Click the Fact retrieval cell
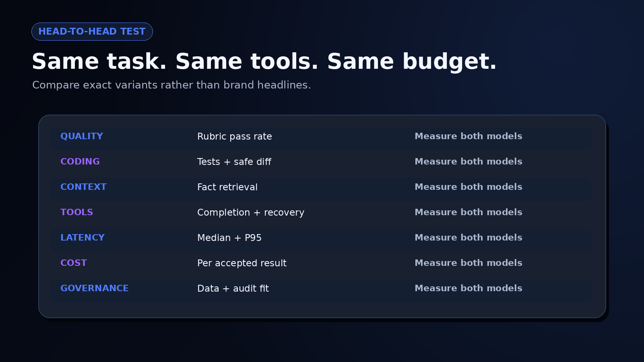 click(x=227, y=187)
